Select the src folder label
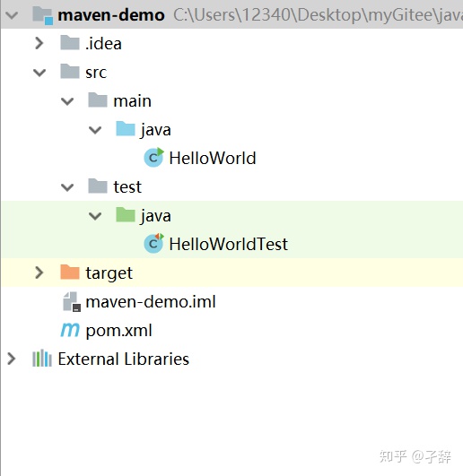 click(x=96, y=73)
